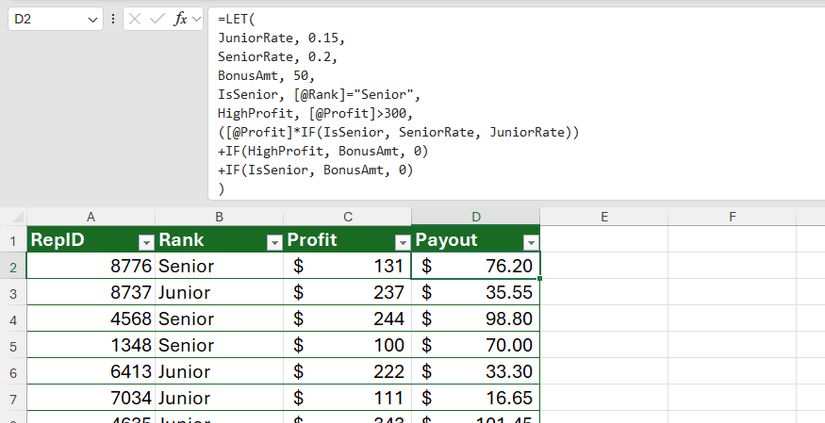The image size is (825, 423).
Task: Open the Rank column filter dropdown
Action: tap(274, 242)
